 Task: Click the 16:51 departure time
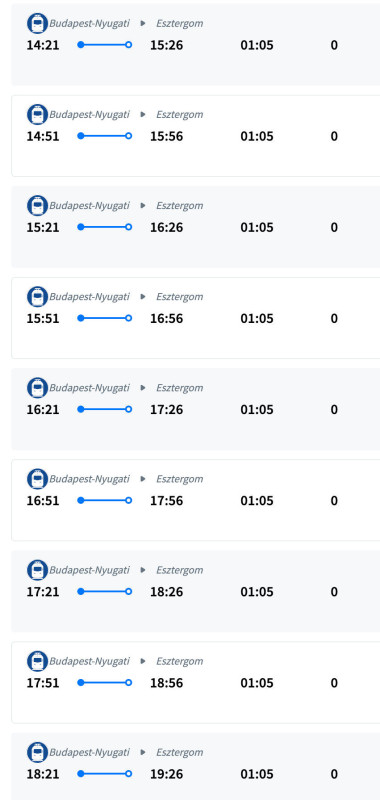point(43,501)
